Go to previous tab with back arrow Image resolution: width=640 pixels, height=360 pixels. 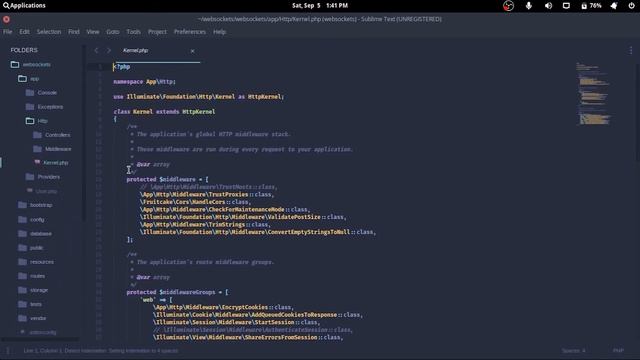point(96,51)
